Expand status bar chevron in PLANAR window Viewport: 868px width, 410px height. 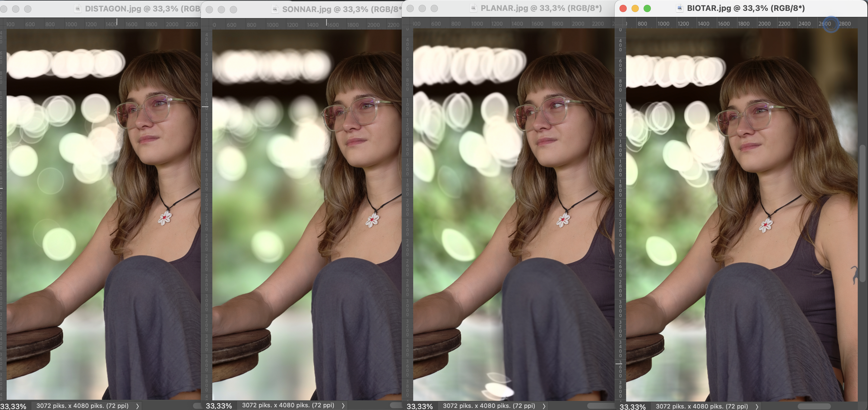pyautogui.click(x=544, y=406)
